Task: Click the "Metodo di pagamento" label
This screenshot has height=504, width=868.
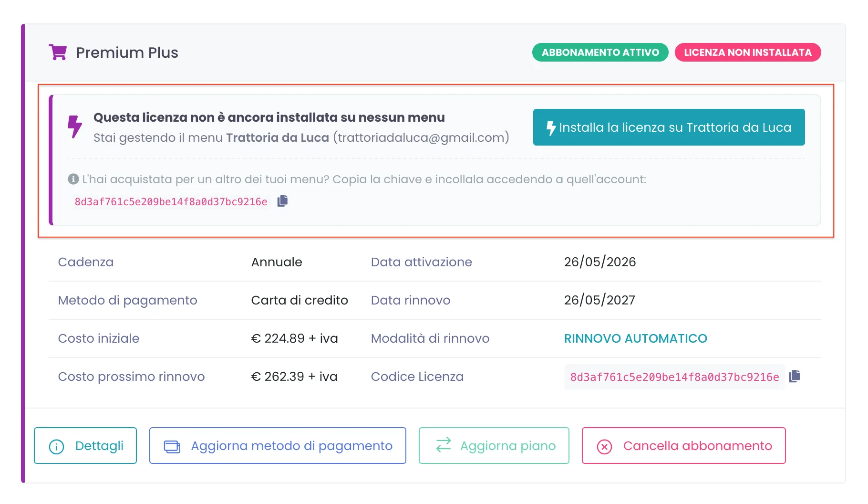Action: click(127, 300)
